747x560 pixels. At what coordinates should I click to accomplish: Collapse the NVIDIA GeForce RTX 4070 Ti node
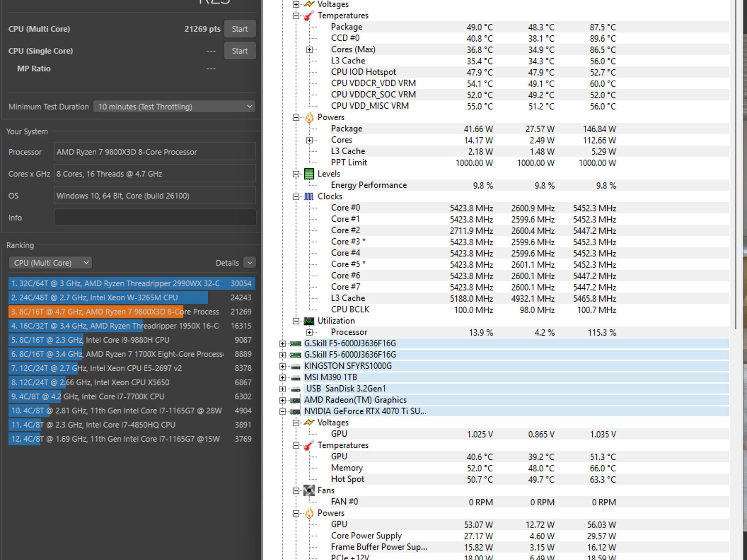pos(283,411)
